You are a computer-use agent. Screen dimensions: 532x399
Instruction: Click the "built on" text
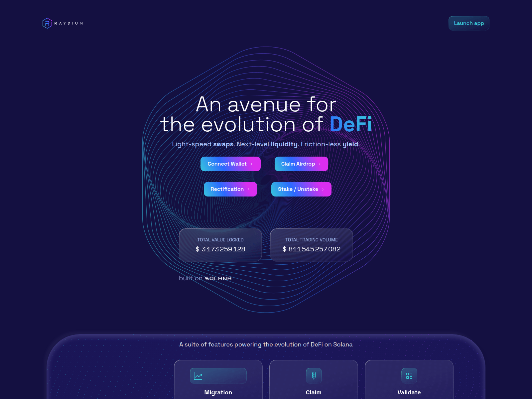(x=191, y=278)
